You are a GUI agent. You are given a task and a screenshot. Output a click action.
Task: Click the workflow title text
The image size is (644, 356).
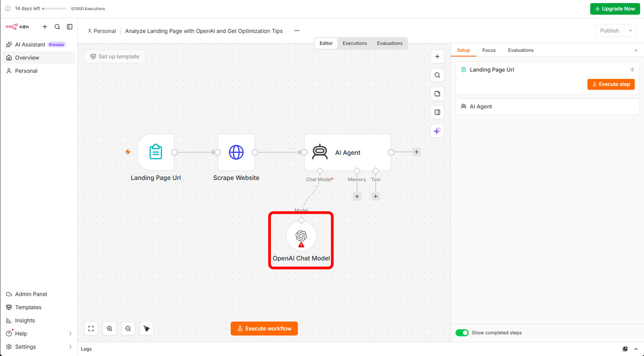[x=204, y=31]
